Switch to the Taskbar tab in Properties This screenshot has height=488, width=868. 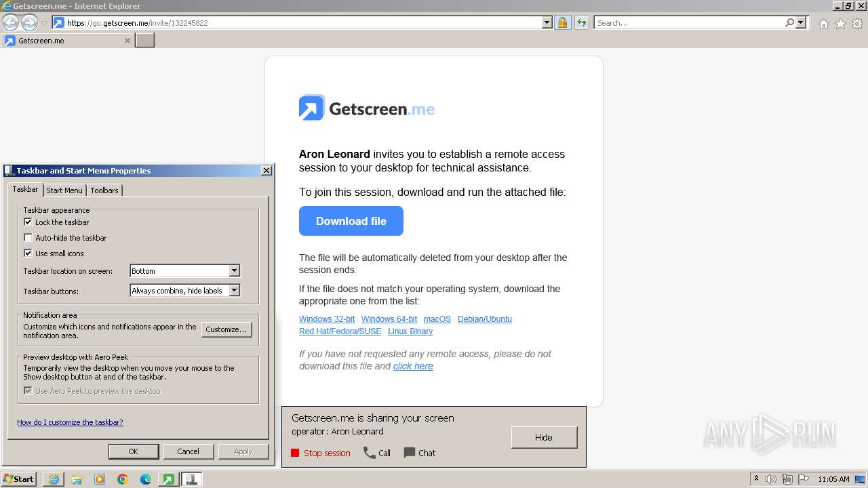coord(25,189)
